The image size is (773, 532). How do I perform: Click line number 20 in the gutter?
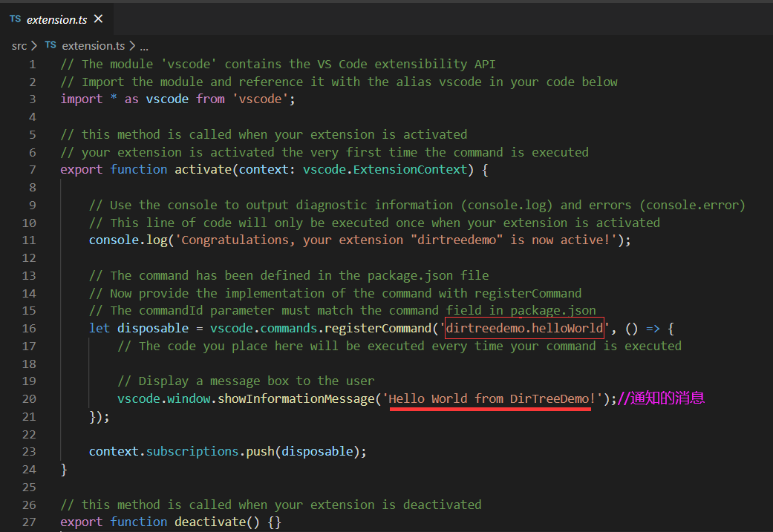29,398
